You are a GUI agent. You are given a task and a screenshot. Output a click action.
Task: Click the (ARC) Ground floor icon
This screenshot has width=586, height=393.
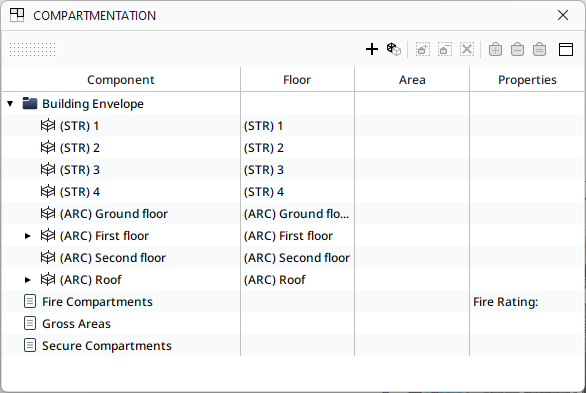click(x=48, y=214)
